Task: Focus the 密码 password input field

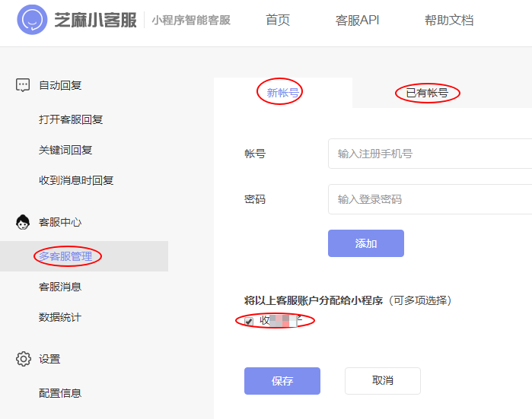Action: coord(430,199)
